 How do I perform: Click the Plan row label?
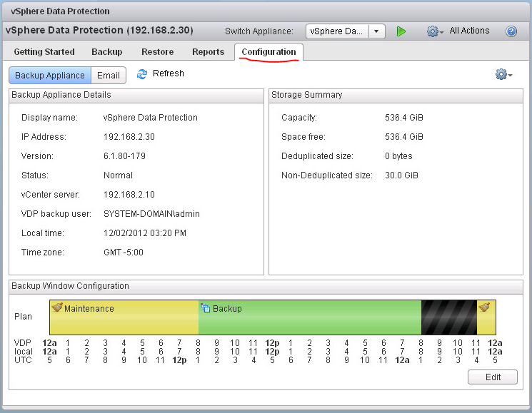(23, 317)
